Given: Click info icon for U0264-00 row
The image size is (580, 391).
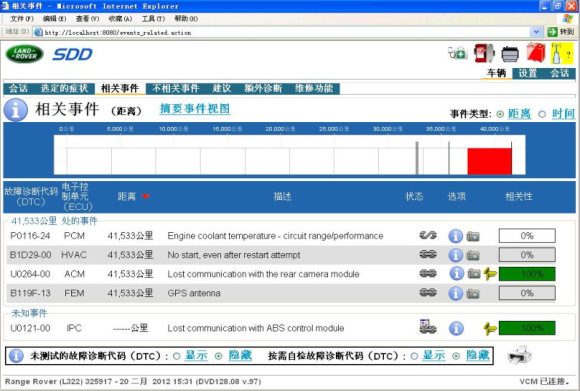Looking at the screenshot, I should 456,274.
